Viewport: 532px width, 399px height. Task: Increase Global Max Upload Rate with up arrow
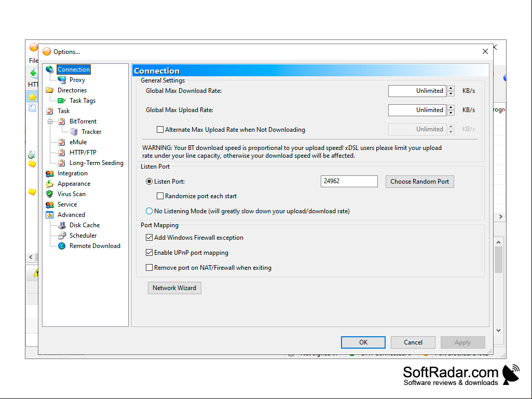tap(451, 107)
